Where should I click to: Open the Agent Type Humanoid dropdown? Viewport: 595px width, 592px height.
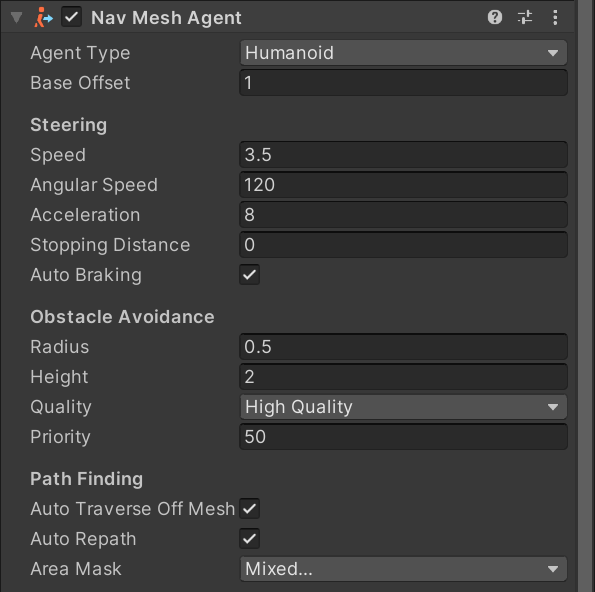(x=403, y=53)
